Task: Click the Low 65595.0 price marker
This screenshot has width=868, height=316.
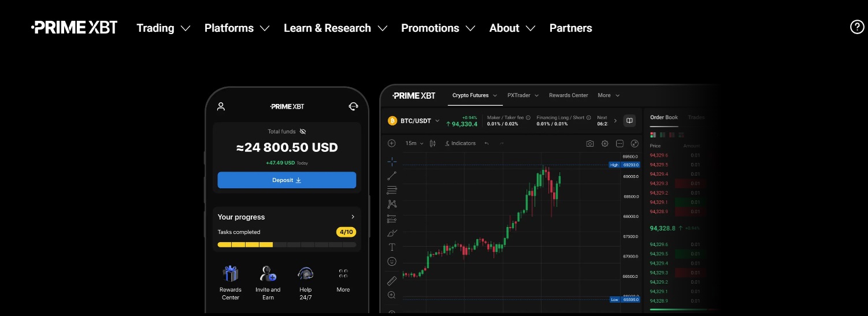Action: pos(625,299)
